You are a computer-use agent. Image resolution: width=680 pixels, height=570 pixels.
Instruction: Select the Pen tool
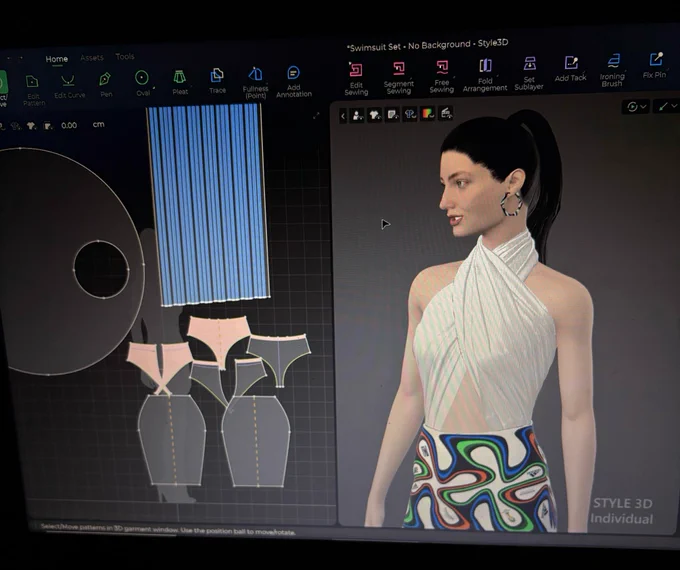coord(105,85)
